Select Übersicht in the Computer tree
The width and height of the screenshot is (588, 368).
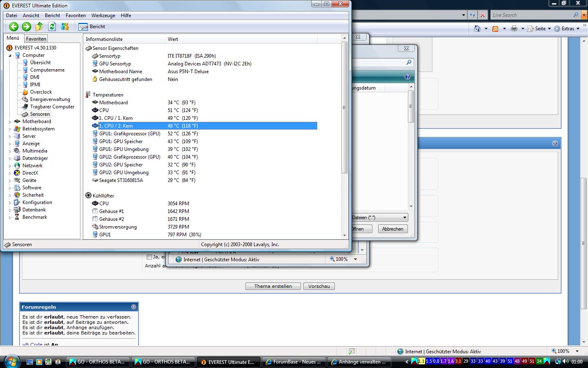tap(40, 63)
